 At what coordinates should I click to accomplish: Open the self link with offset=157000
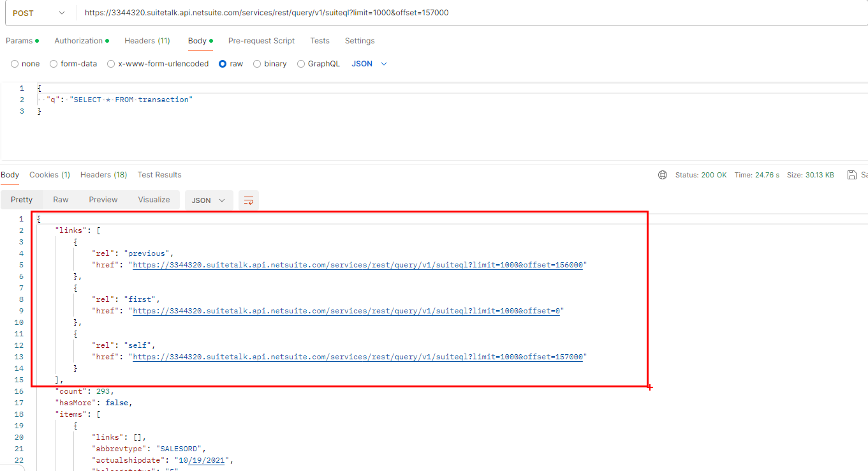coord(358,357)
